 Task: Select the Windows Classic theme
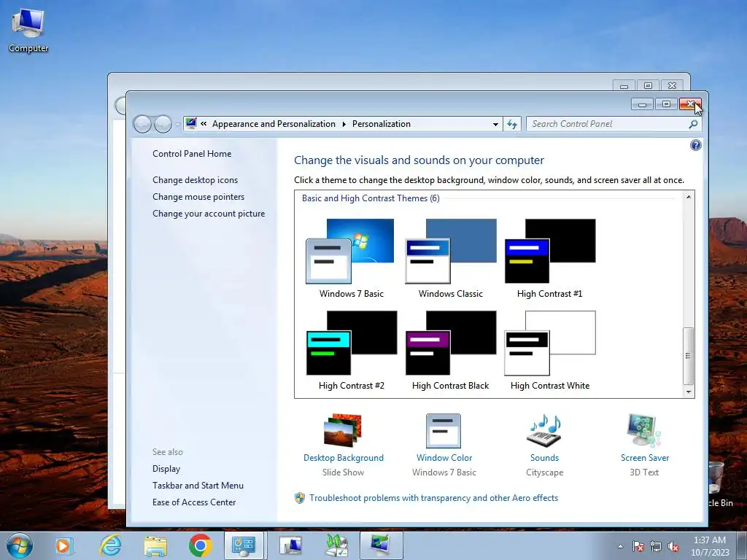tap(450, 259)
